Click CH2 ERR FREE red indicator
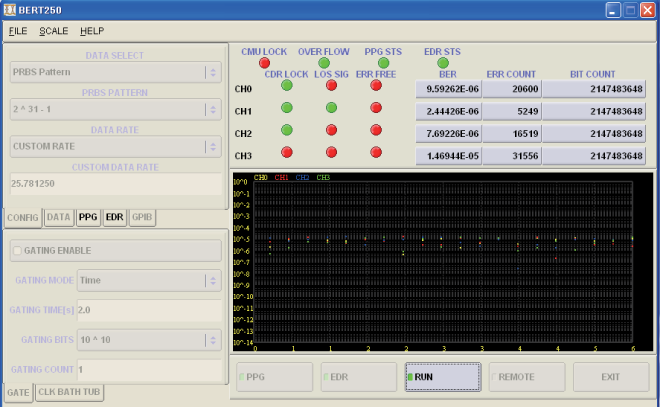The height and width of the screenshot is (407, 660). [x=376, y=130]
